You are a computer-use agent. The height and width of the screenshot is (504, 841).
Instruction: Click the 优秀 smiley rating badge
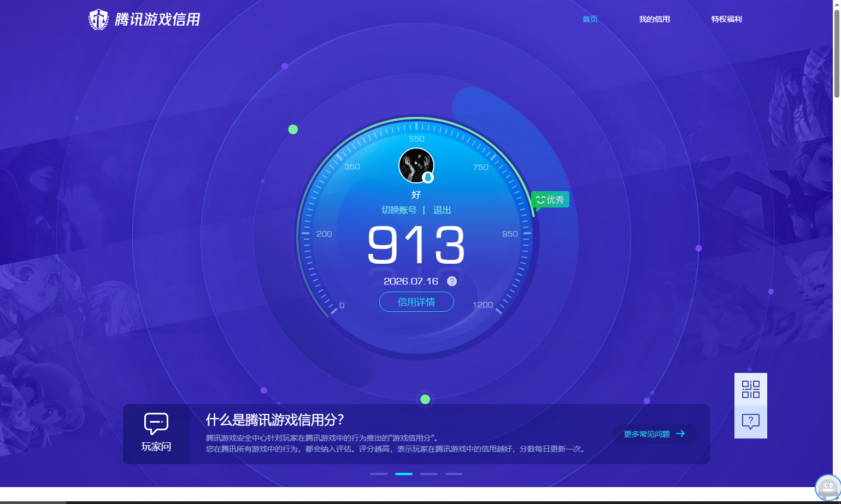pos(550,200)
